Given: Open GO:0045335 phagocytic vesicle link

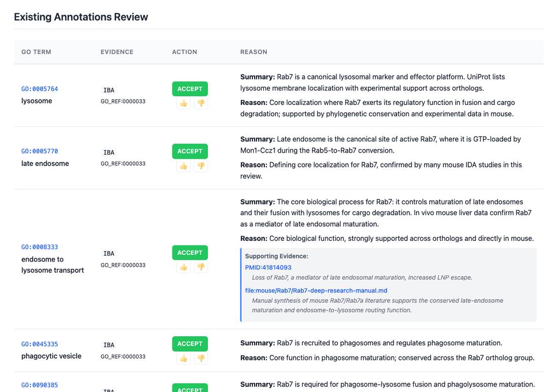Looking at the screenshot, I should point(40,344).
